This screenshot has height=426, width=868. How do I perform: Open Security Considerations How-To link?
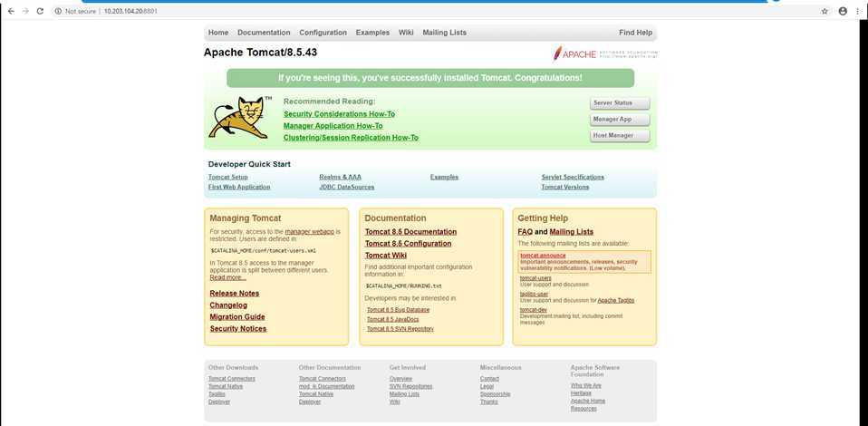coord(340,114)
